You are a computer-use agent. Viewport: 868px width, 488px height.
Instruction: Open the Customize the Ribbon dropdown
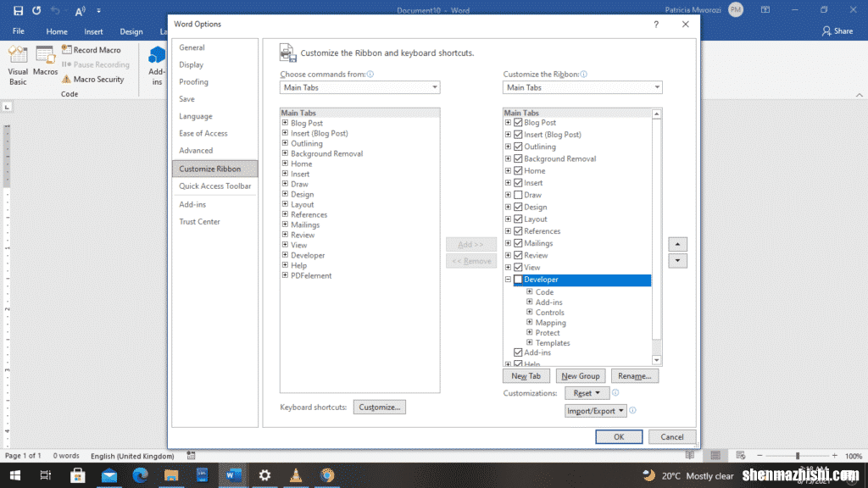click(582, 87)
